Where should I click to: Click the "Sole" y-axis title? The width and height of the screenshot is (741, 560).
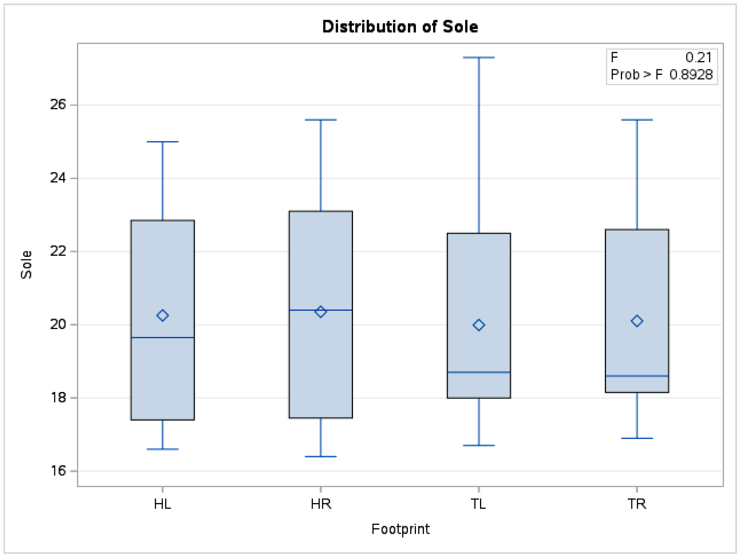pos(26,264)
